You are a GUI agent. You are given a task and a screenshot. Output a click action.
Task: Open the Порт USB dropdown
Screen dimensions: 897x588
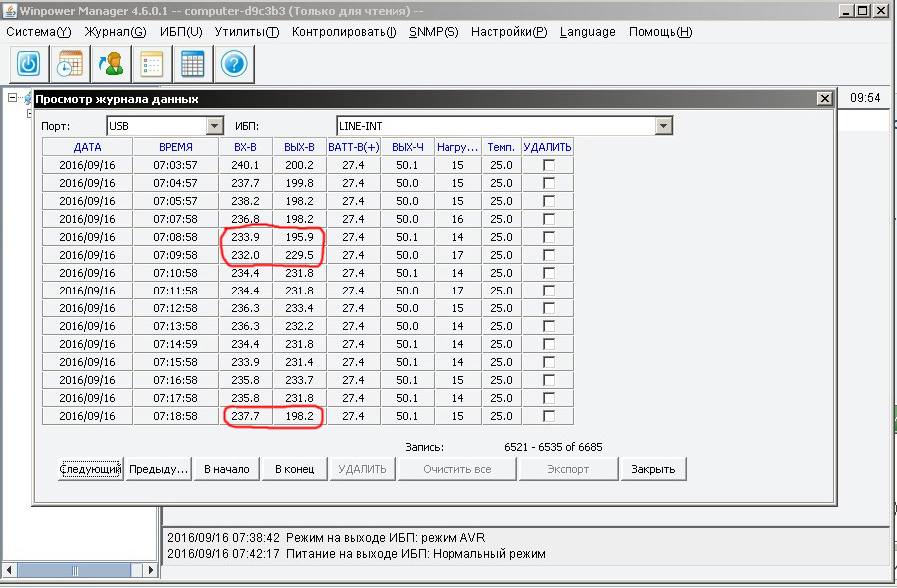point(214,126)
